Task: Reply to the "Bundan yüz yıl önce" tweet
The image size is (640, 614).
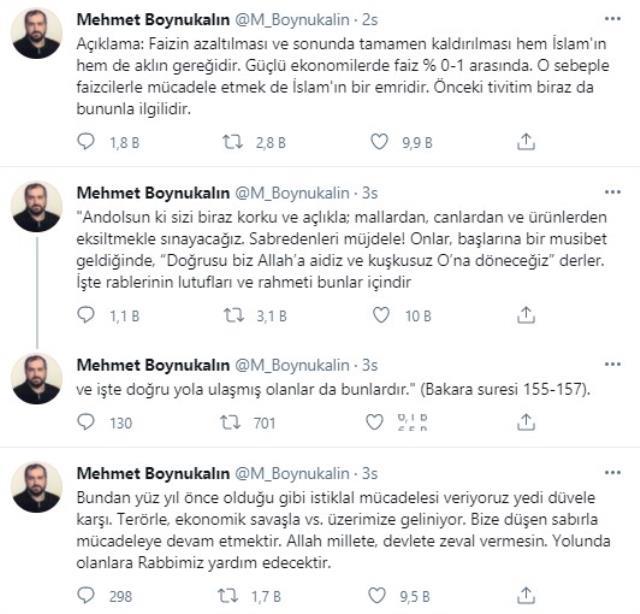Action: tap(87, 596)
